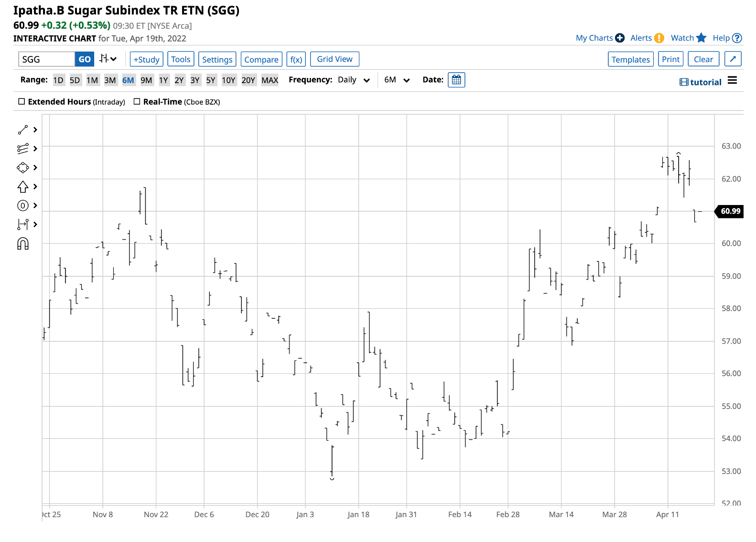
Task: Select the 20Y range
Action: point(248,80)
